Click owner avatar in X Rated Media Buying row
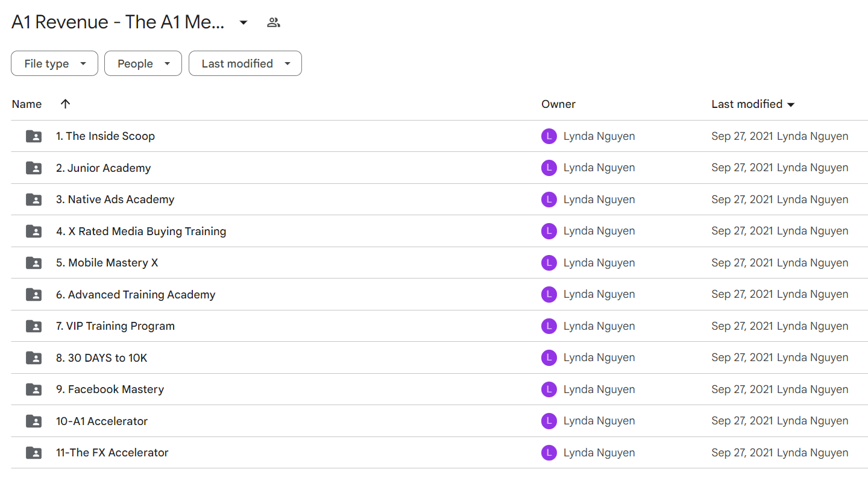 point(549,231)
